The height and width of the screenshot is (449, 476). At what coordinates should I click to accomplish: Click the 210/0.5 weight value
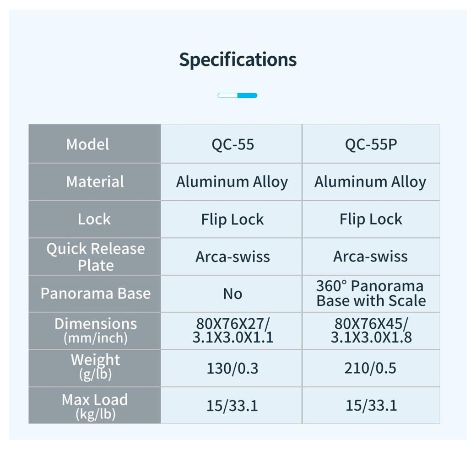click(x=371, y=368)
